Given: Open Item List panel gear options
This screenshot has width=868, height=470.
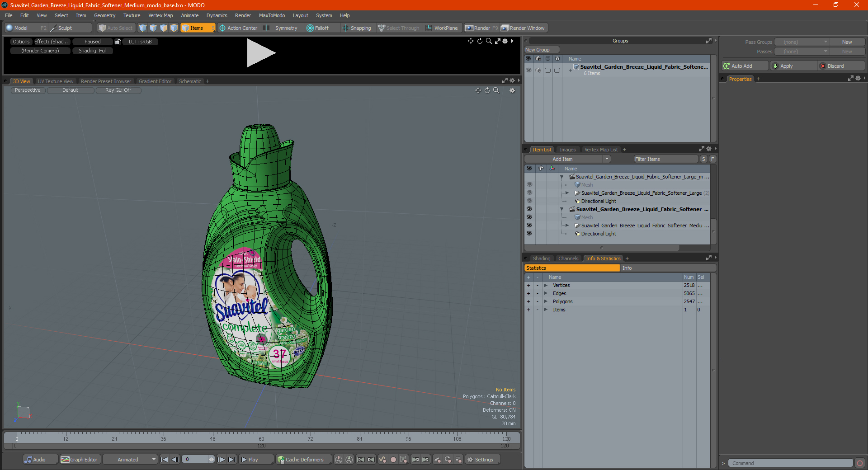Looking at the screenshot, I should coord(709,149).
